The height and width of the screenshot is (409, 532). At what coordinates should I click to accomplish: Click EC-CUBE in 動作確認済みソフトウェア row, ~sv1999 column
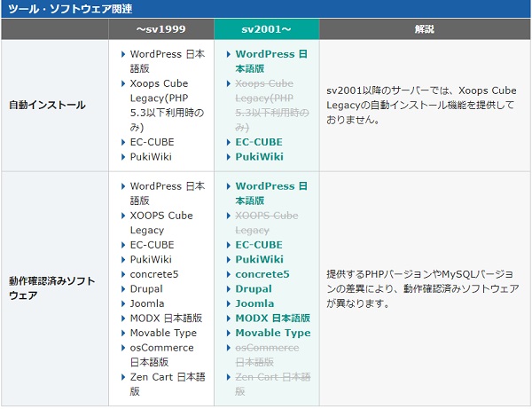152,245
